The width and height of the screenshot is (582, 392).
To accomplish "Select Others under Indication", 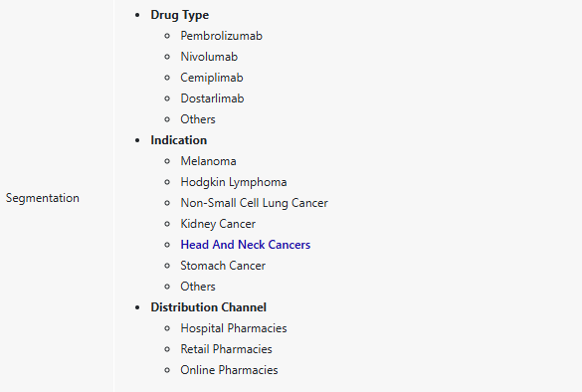I will tap(198, 287).
